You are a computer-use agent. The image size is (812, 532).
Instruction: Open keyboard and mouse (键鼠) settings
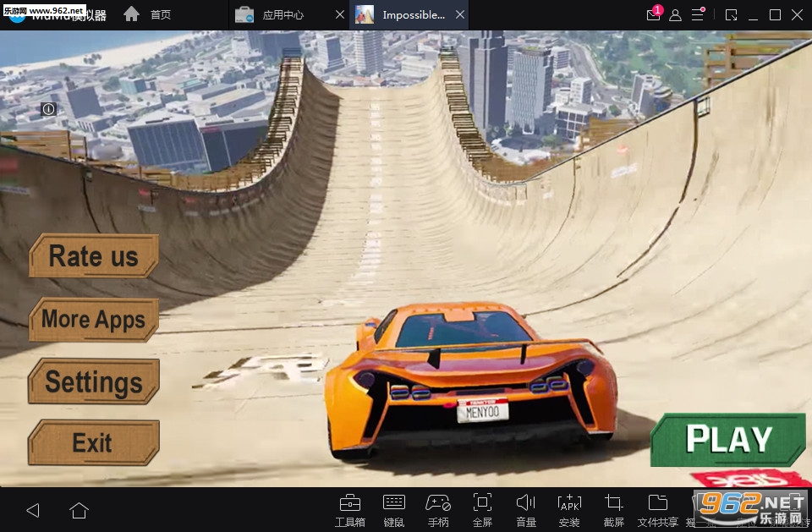point(393,507)
